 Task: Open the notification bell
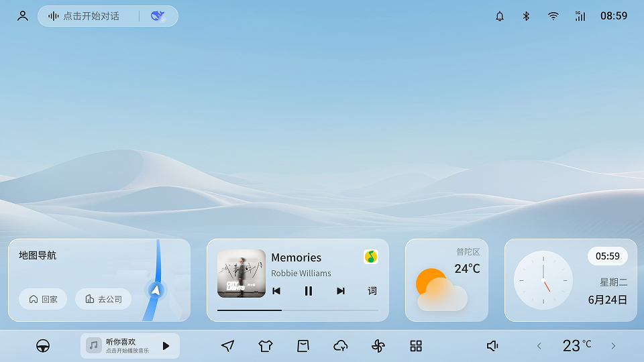[x=500, y=16]
